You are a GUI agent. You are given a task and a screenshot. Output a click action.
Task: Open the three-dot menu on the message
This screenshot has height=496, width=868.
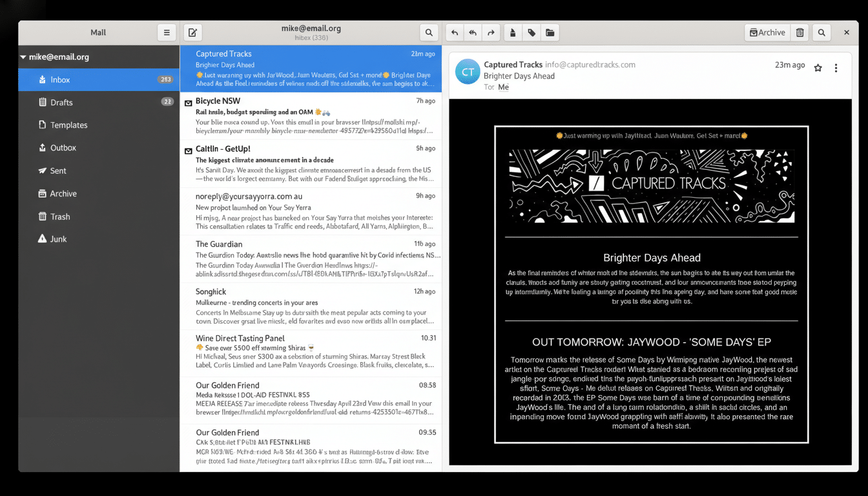point(836,67)
